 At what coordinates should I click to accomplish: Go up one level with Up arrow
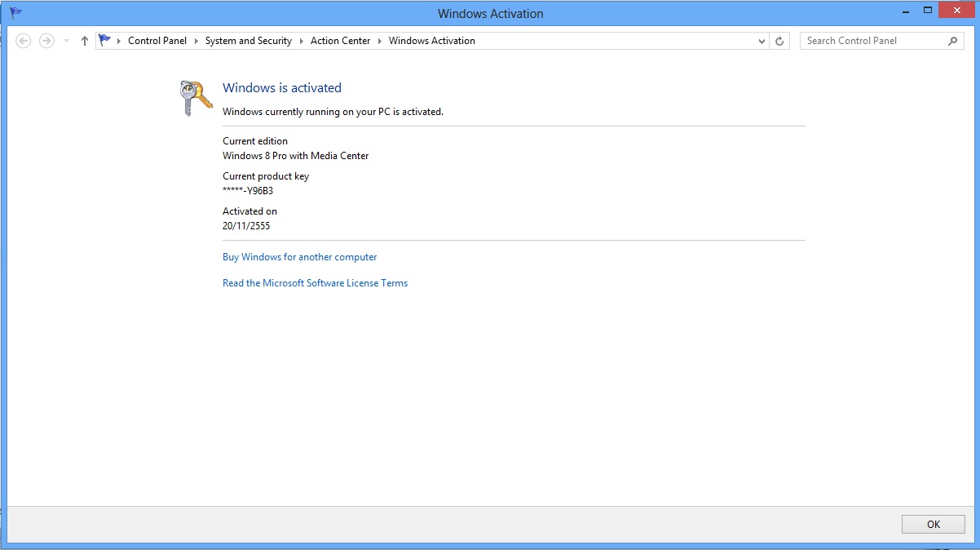(85, 41)
